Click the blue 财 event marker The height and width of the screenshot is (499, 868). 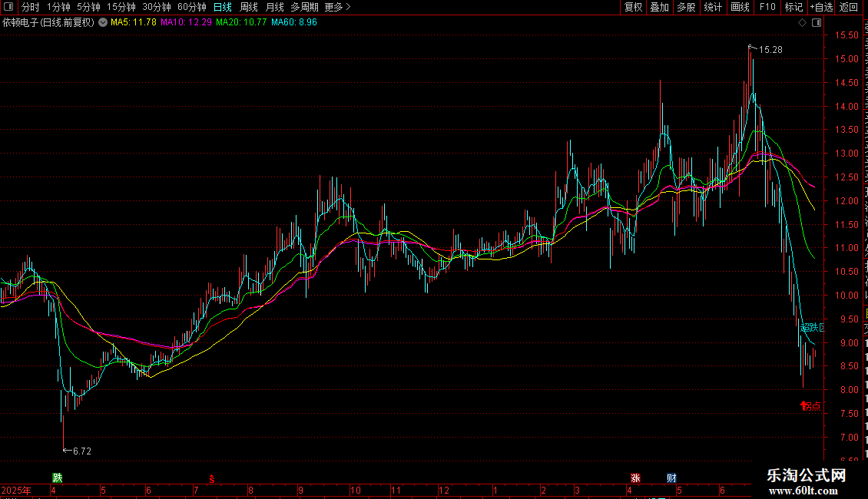(x=671, y=478)
